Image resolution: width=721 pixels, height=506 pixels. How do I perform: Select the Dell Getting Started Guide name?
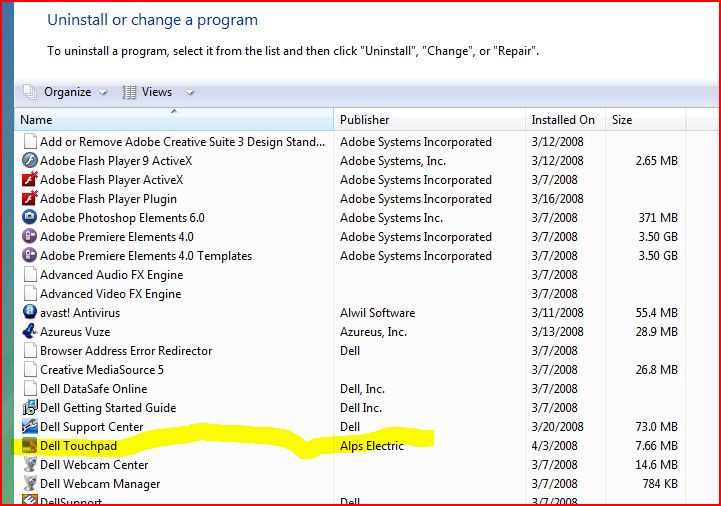pyautogui.click(x=108, y=408)
